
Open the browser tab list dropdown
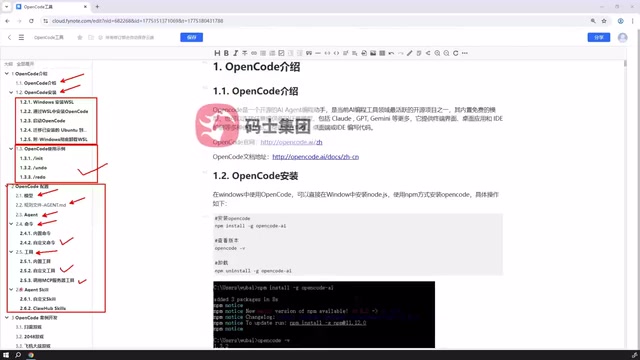point(6,7)
